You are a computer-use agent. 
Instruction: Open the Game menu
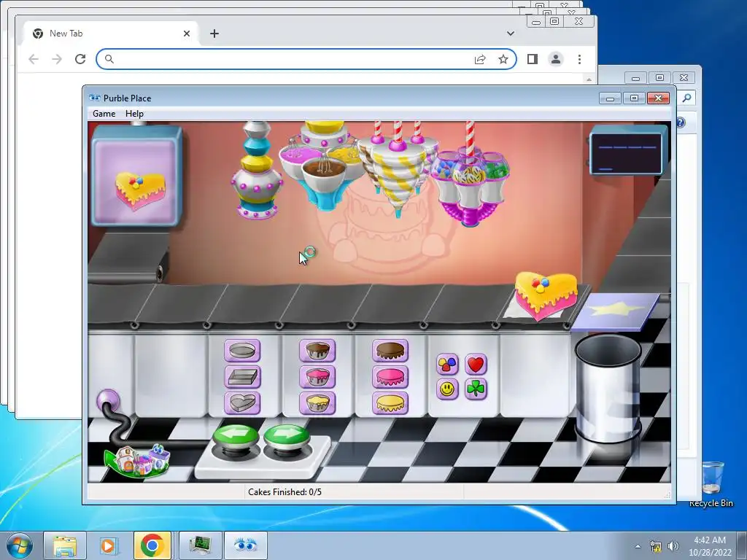[104, 113]
